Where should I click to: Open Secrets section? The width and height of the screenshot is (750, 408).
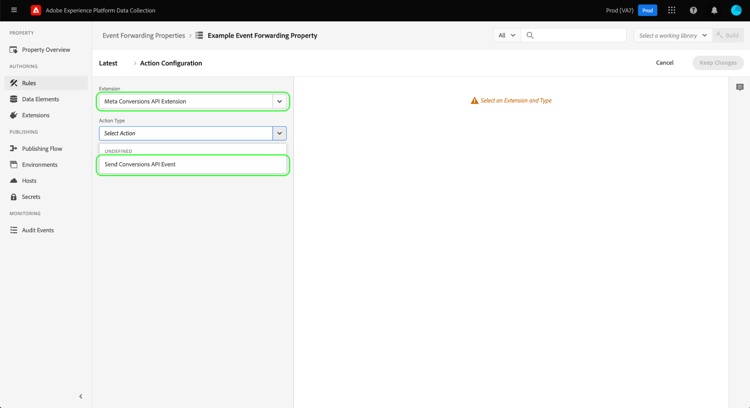31,197
